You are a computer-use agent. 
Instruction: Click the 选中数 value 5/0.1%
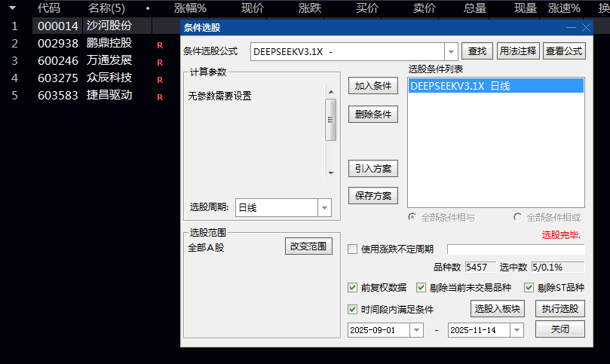[x=558, y=268]
